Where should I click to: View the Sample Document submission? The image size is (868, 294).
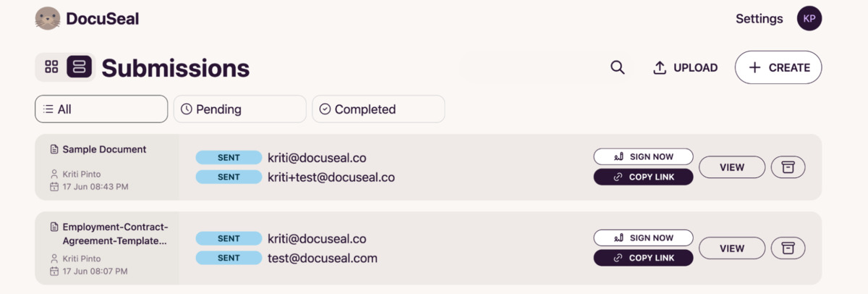coord(732,167)
